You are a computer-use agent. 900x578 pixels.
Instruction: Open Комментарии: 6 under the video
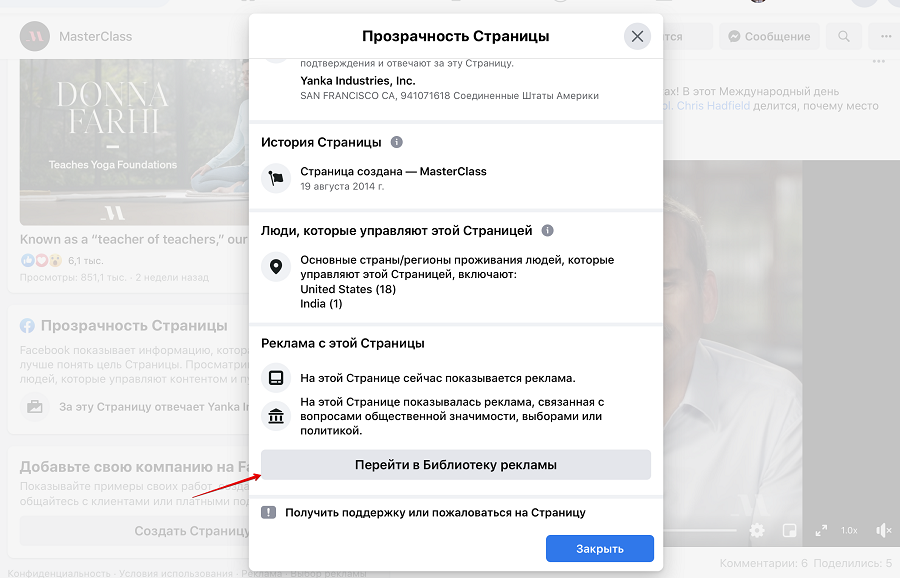(763, 563)
